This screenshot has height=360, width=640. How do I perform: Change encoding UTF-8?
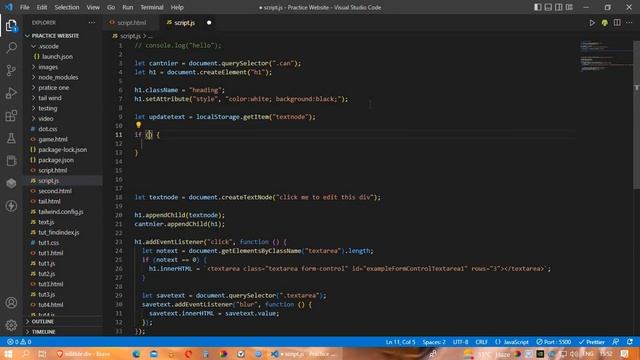click(x=460, y=342)
